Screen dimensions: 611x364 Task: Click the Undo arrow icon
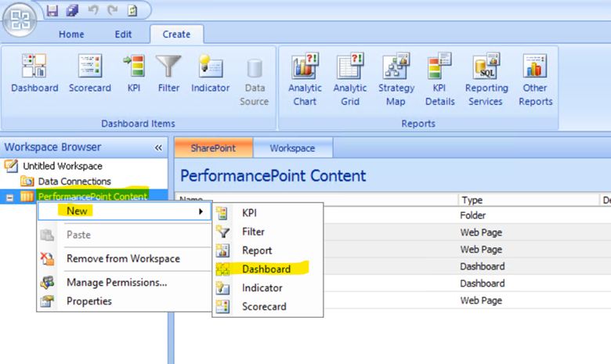(92, 10)
